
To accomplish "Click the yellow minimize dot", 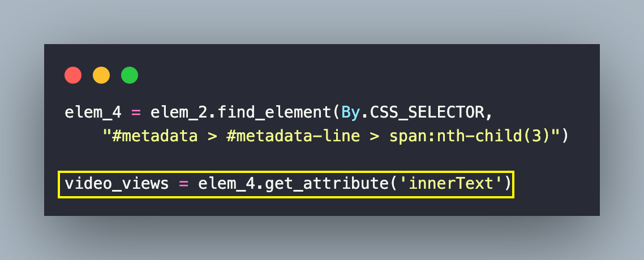I will [101, 75].
